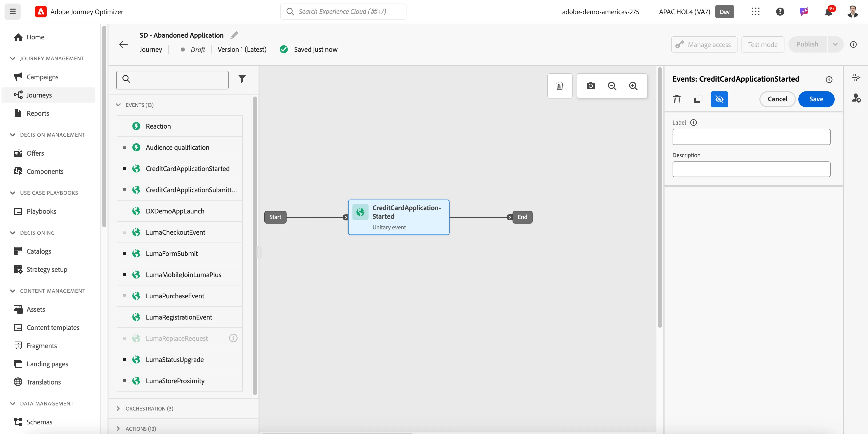Click the Test mode button
Viewport: 868px width, 434px height.
[x=762, y=44]
